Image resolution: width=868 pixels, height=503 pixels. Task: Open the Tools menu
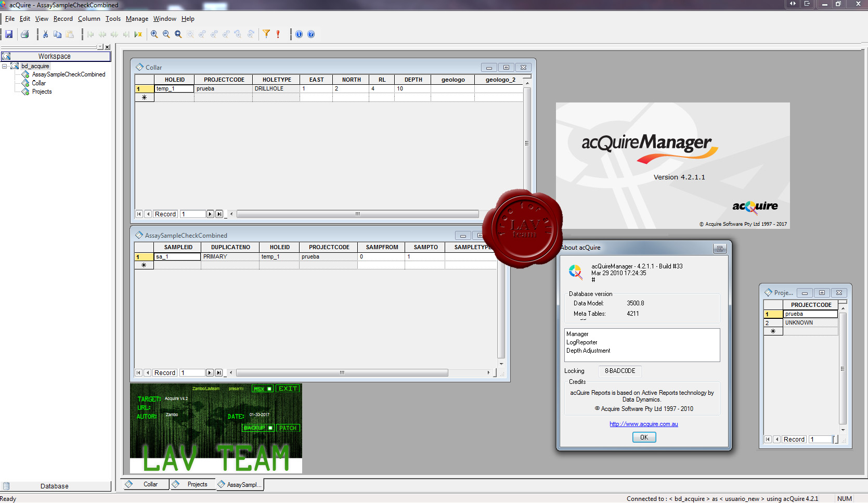pyautogui.click(x=113, y=19)
